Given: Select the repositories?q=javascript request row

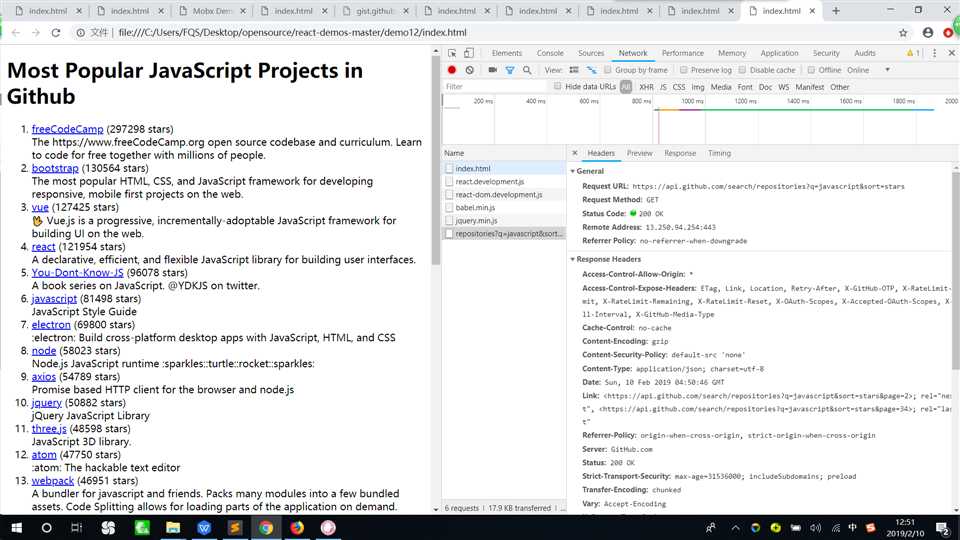Looking at the screenshot, I should [x=504, y=233].
